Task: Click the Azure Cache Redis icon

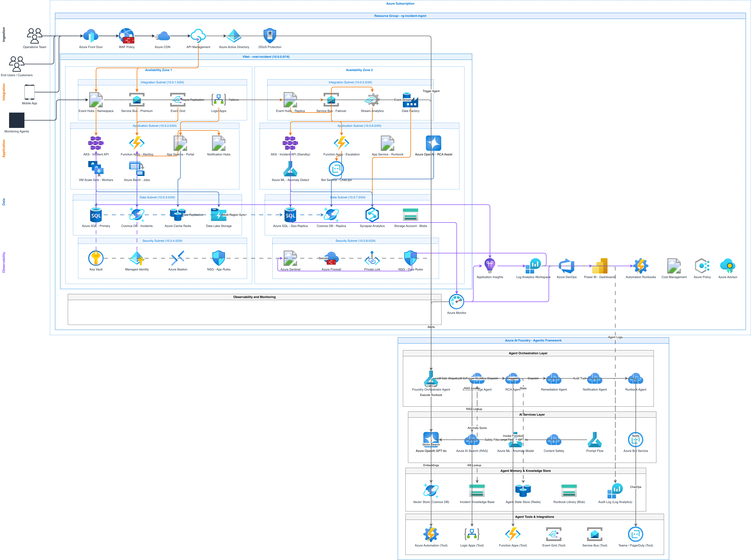Action: (x=178, y=215)
